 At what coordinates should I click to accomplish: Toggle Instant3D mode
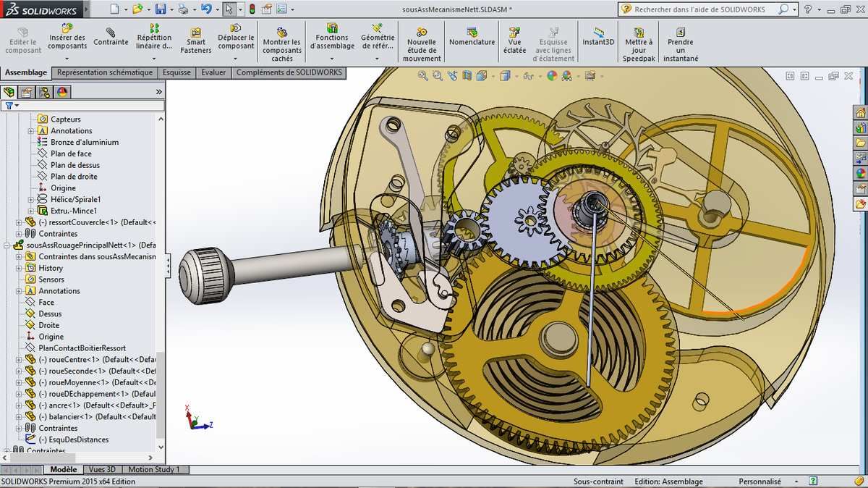[x=598, y=37]
